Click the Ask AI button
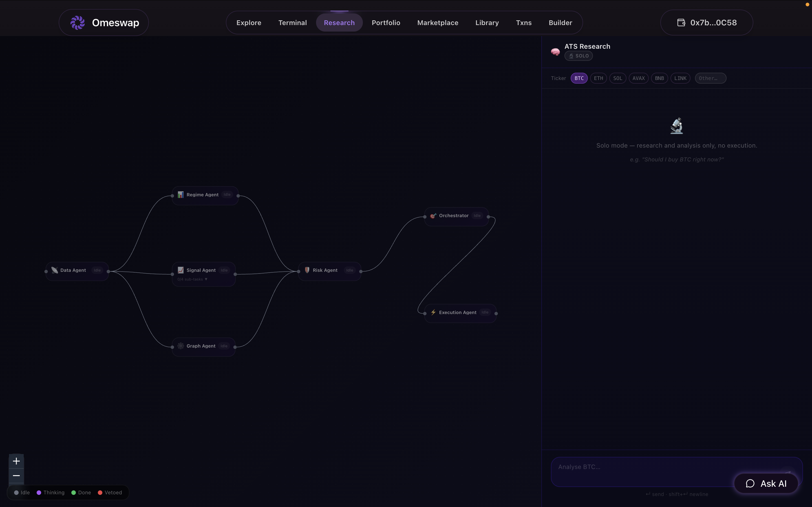 (x=766, y=483)
